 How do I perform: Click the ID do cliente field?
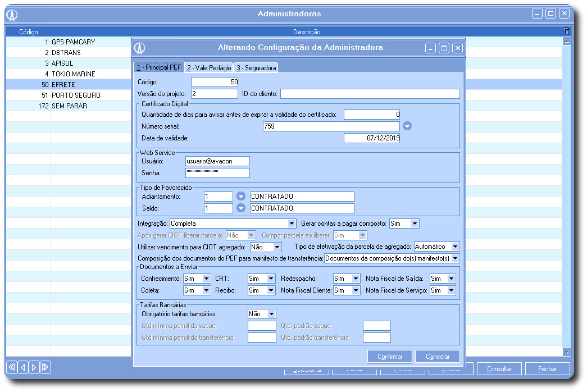370,94
